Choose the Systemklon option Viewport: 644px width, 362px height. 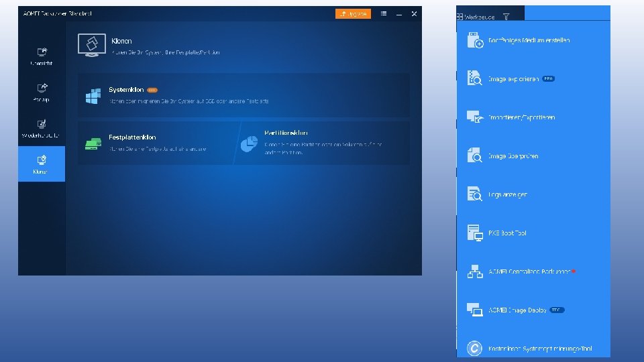click(244, 95)
